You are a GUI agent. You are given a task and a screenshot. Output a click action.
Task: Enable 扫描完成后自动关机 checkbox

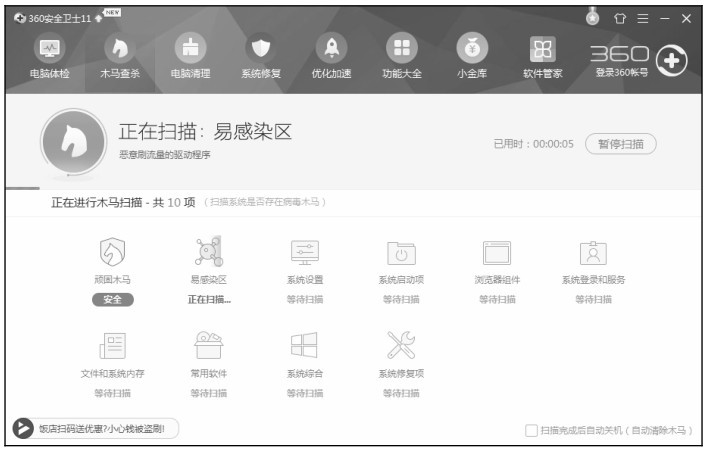(x=531, y=430)
